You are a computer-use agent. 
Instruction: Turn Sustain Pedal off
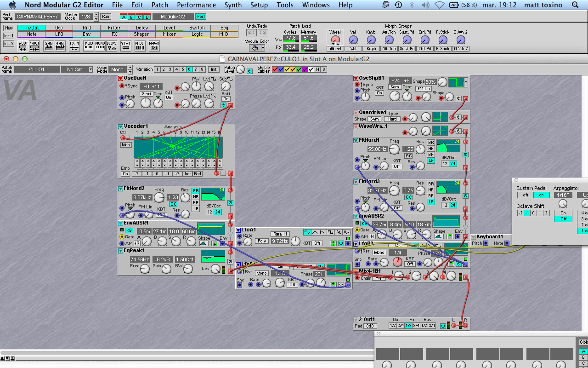(525, 195)
